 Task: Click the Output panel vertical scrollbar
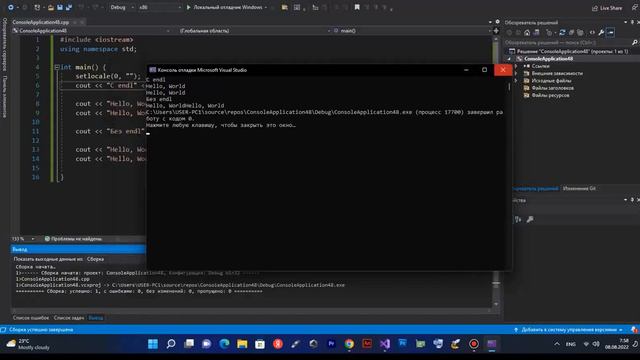click(x=496, y=288)
